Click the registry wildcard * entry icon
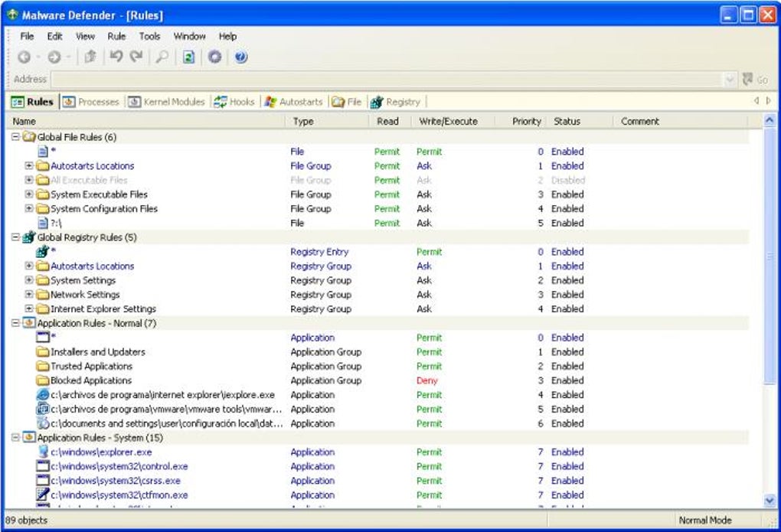Image resolution: width=781 pixels, height=532 pixels. point(43,252)
